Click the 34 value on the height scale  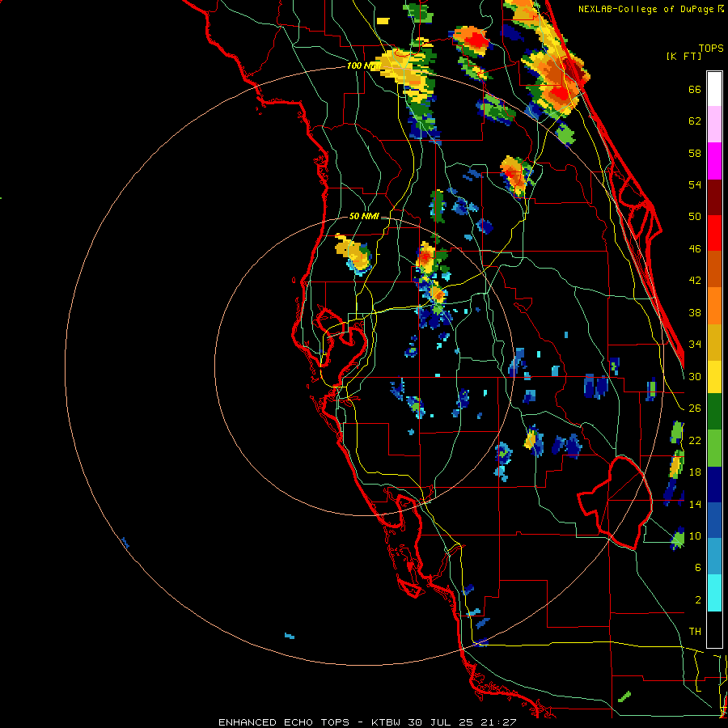[x=695, y=345]
